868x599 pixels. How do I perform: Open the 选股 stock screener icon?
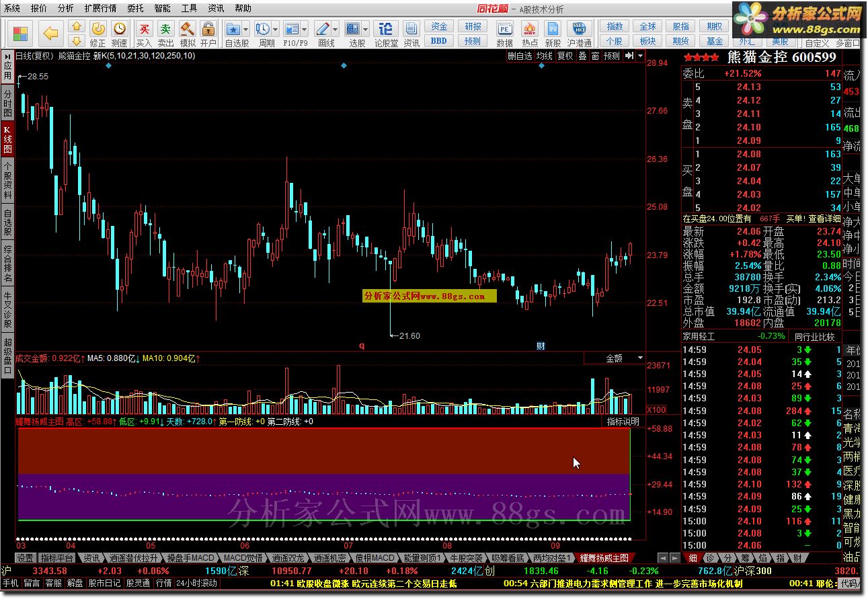click(x=353, y=29)
